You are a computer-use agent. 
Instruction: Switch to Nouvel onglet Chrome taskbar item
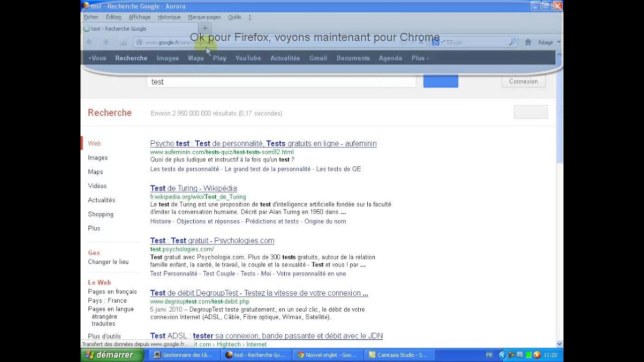327,355
